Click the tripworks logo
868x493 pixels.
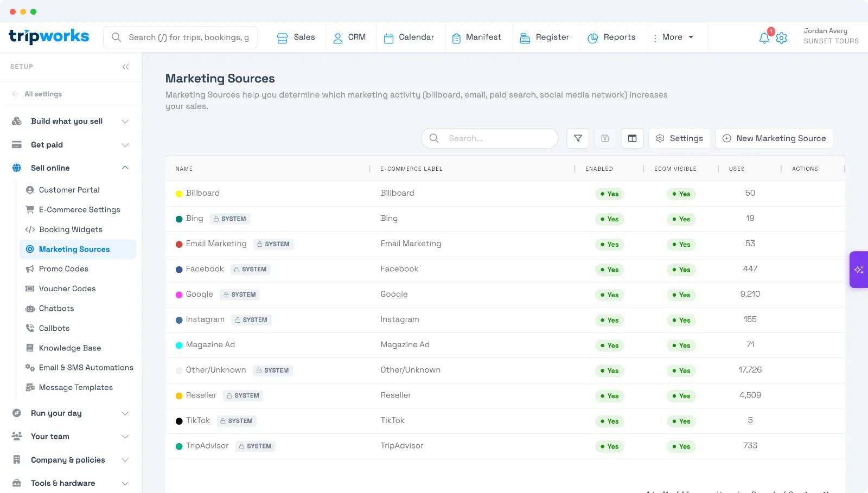49,36
